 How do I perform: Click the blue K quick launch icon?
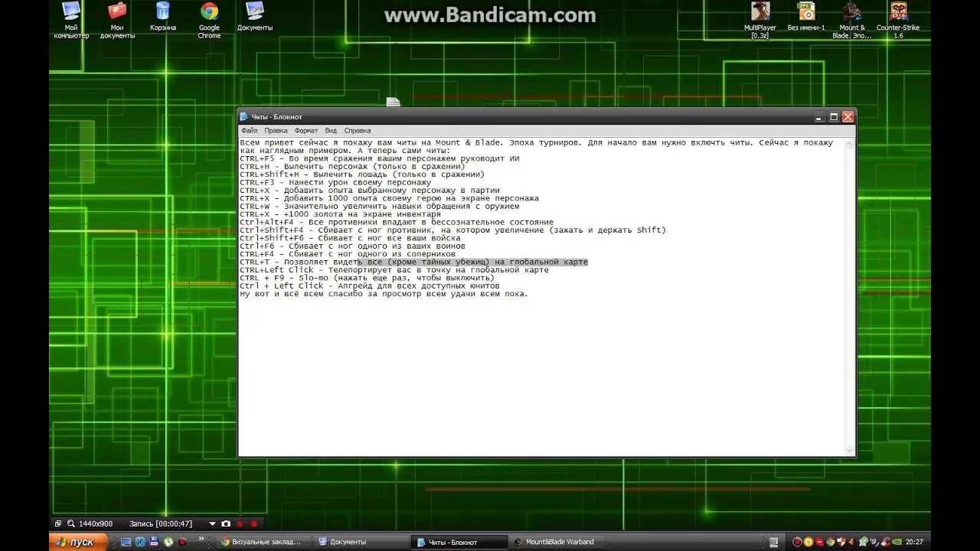(141, 542)
